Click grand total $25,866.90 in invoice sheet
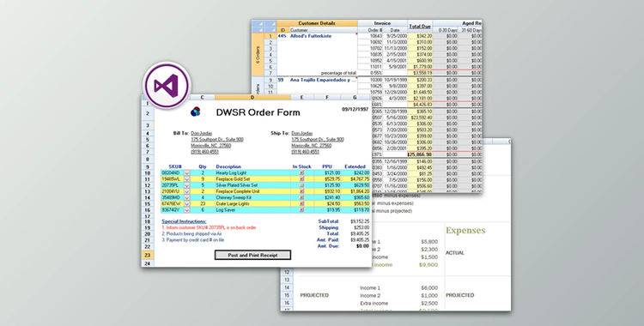Viewport: 644px width, 326px height. click(419, 154)
